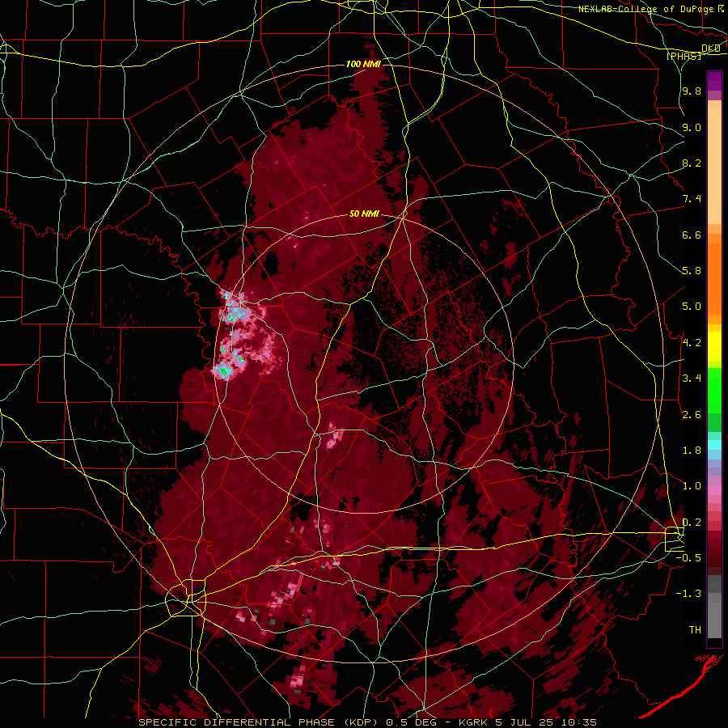Click the 3.4 value on color scale
Image resolution: width=728 pixels, height=728 pixels.
[x=692, y=379]
